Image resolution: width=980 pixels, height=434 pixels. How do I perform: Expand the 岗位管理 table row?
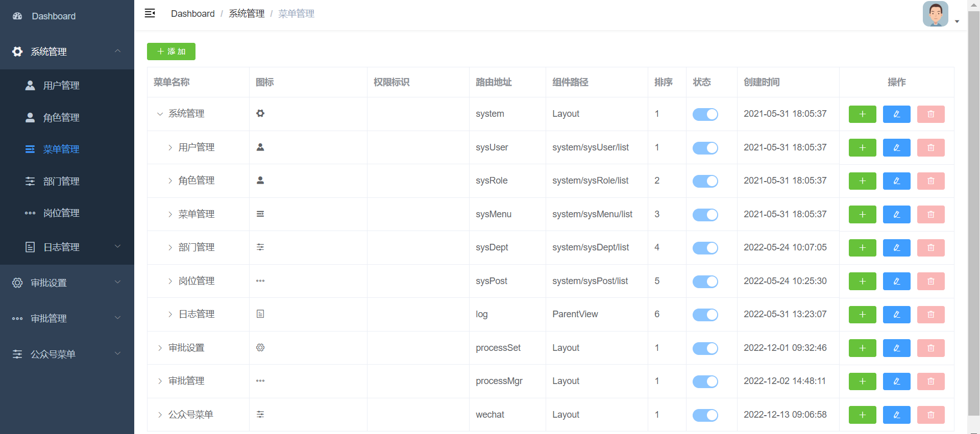coord(170,281)
